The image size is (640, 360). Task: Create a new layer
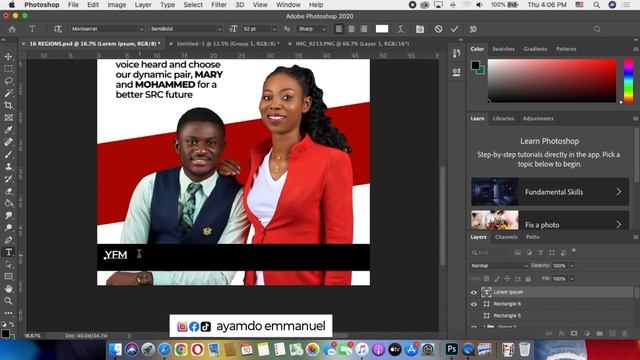pos(612,333)
